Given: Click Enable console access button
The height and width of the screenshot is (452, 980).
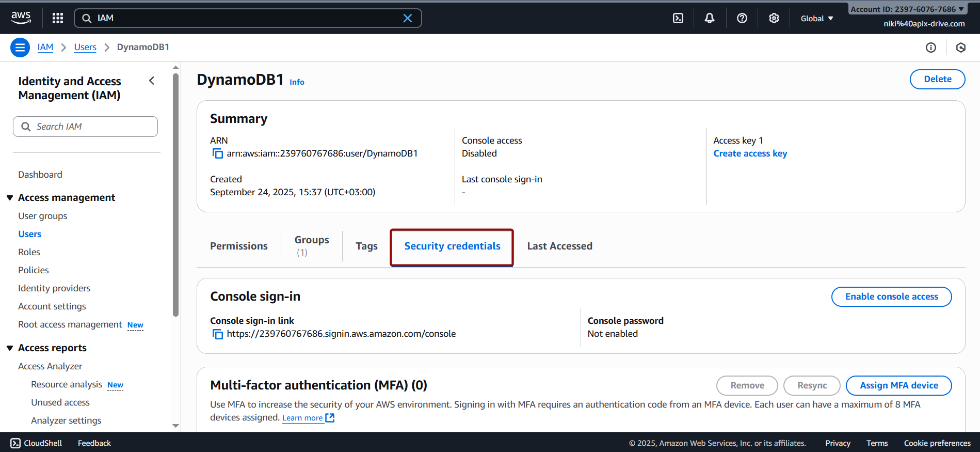Looking at the screenshot, I should pos(891,297).
